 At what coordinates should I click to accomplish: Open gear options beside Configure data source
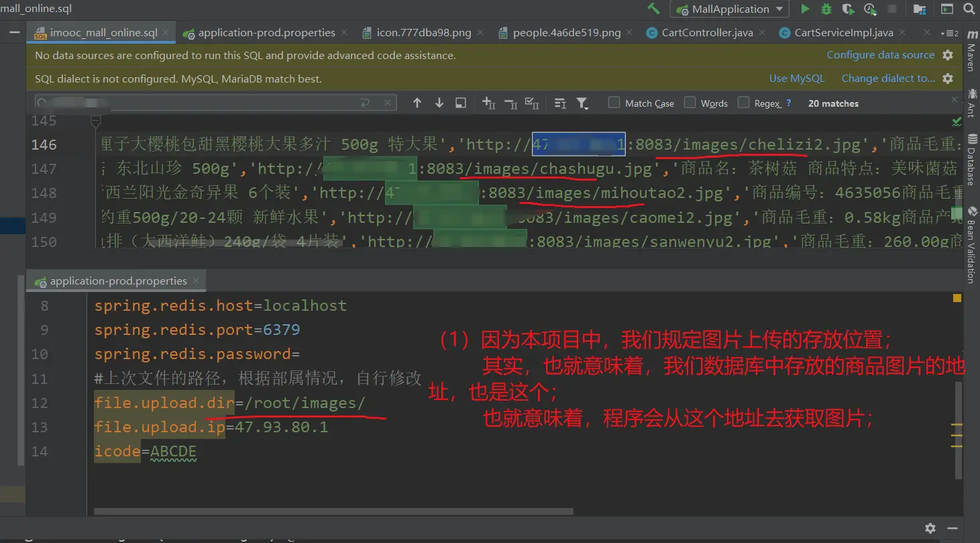tap(948, 55)
